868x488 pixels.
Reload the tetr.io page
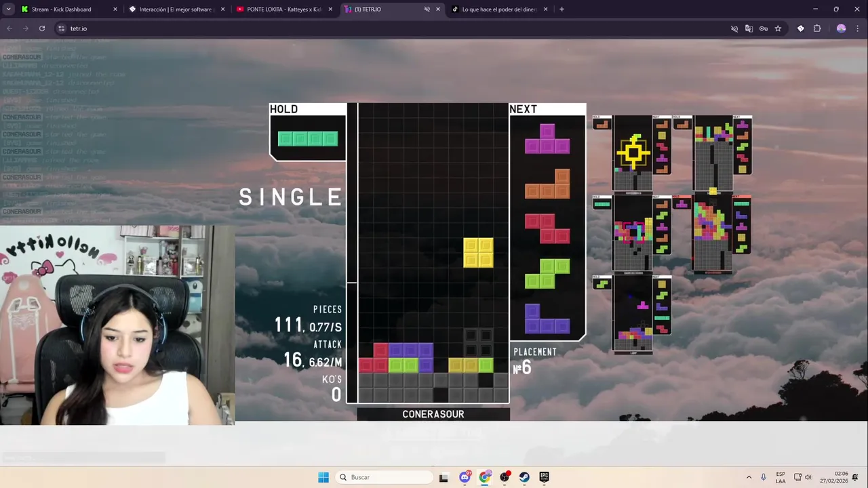[42, 28]
